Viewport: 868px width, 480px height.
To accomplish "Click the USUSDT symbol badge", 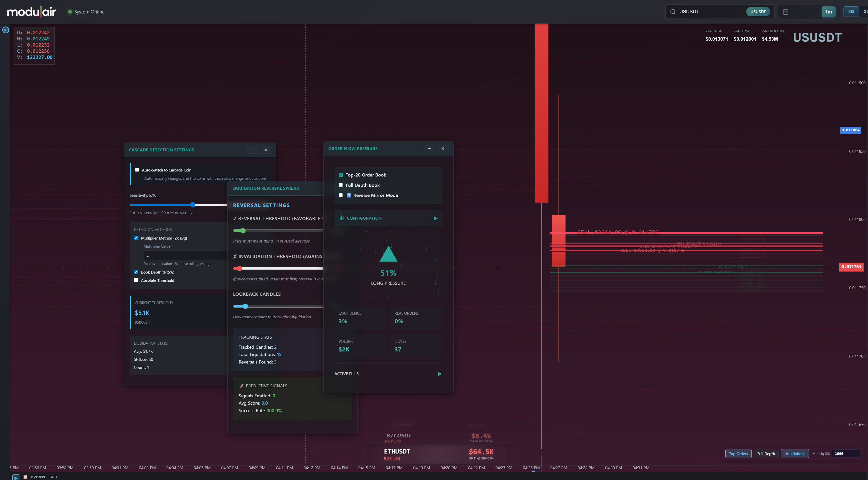I will [x=758, y=12].
